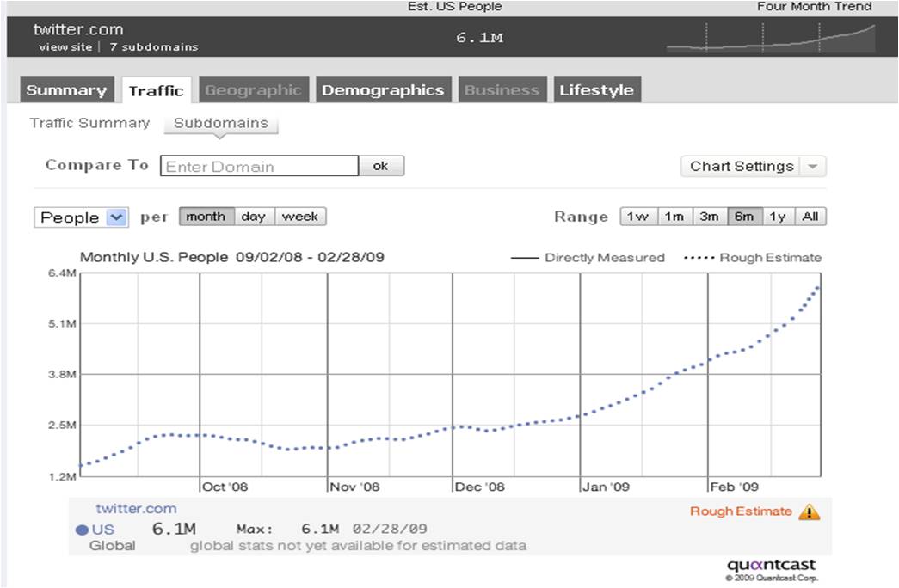This screenshot has height=588, width=899.
Task: Focus the Enter Domain input field
Action: click(x=260, y=166)
